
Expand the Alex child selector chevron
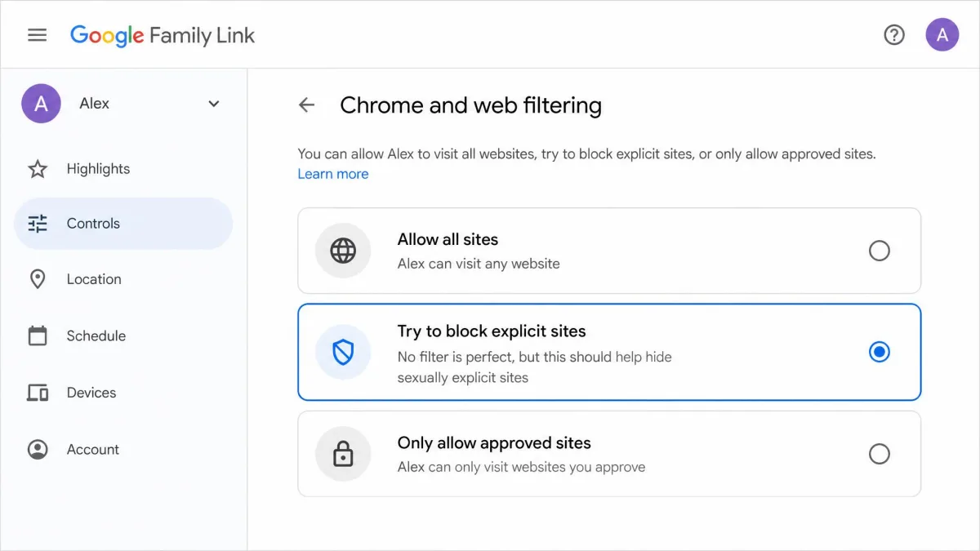point(214,104)
